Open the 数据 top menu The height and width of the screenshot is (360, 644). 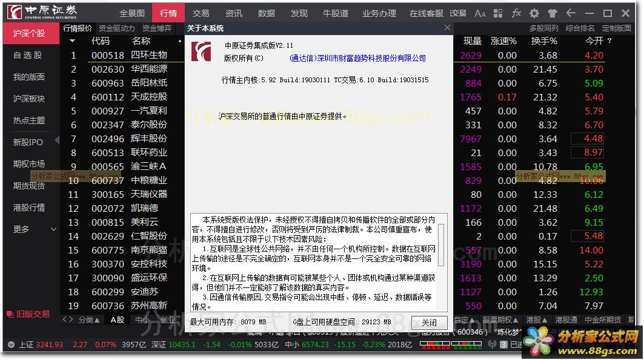click(x=266, y=13)
